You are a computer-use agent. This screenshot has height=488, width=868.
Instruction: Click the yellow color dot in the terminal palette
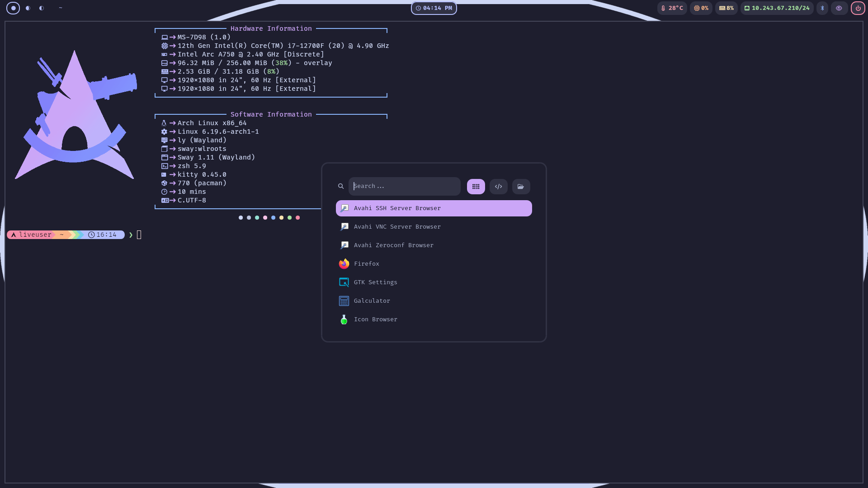(282, 218)
